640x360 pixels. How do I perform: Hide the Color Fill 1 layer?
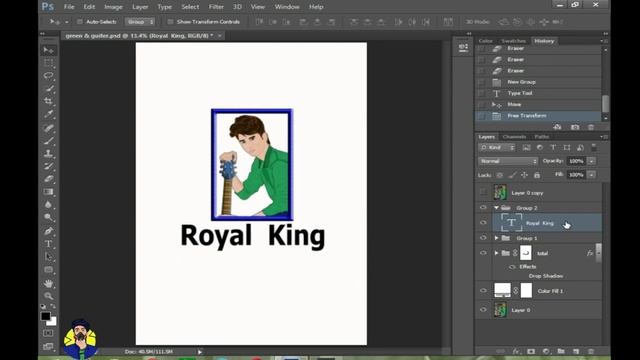pyautogui.click(x=483, y=291)
